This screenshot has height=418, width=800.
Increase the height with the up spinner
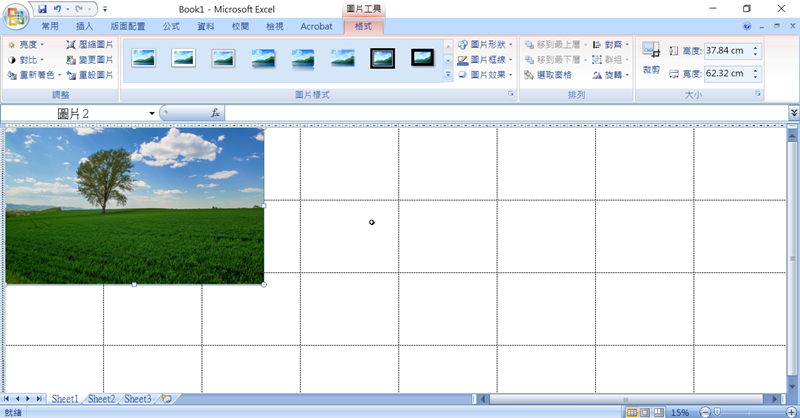[756, 47]
